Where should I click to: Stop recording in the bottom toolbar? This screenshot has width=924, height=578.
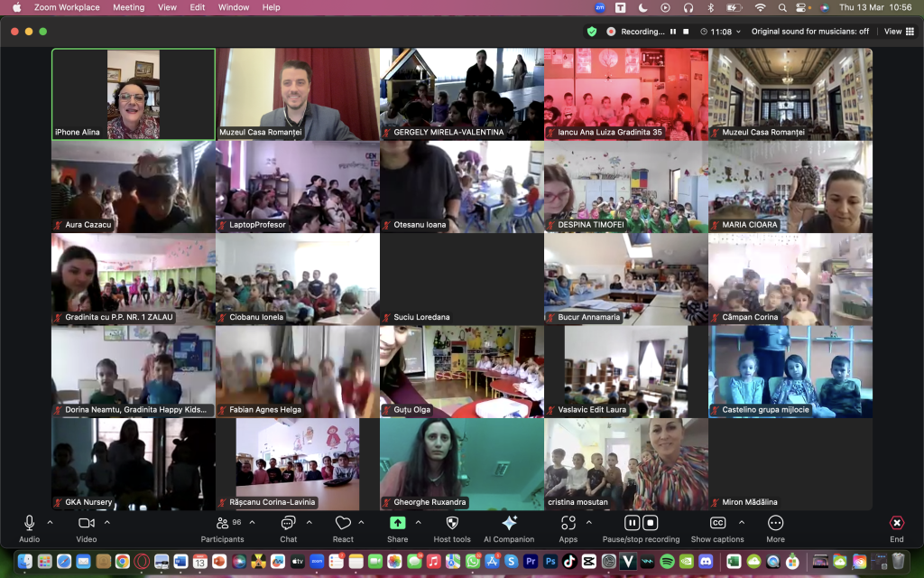coord(650,523)
